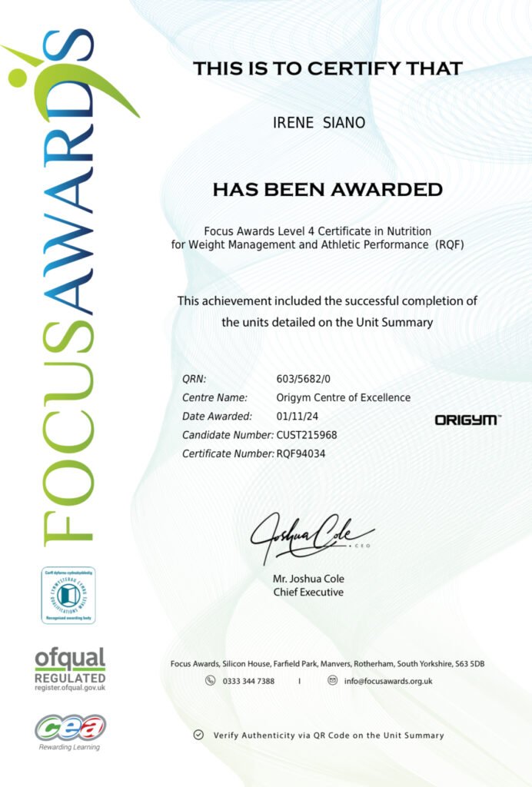The image size is (532, 787).
Task: Click the date awarded 01/11/24
Action: click(x=297, y=416)
